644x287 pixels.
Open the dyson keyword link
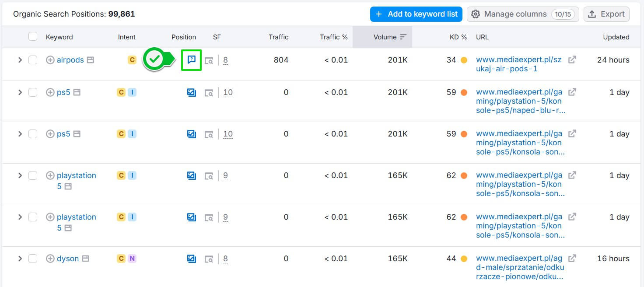pos(68,259)
